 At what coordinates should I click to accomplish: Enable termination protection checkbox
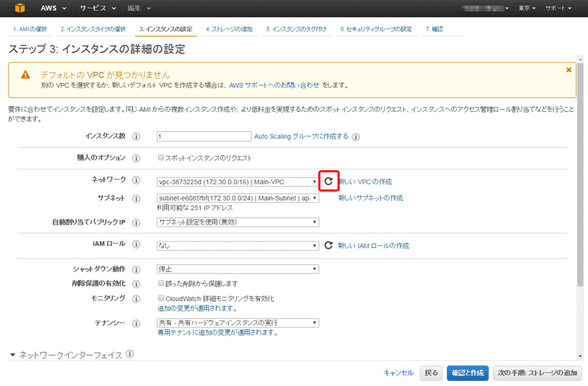pyautogui.click(x=161, y=283)
